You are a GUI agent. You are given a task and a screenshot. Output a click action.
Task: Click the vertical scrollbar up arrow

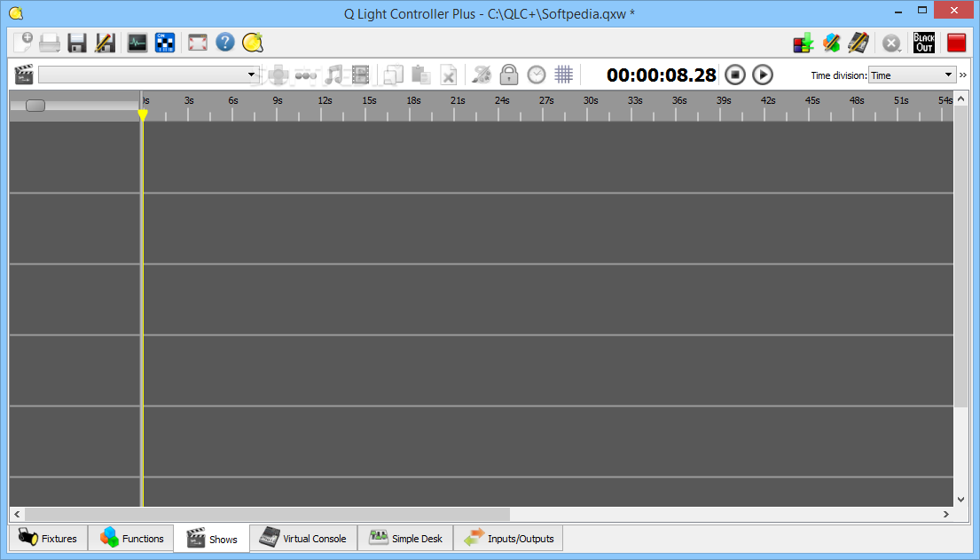(x=961, y=99)
